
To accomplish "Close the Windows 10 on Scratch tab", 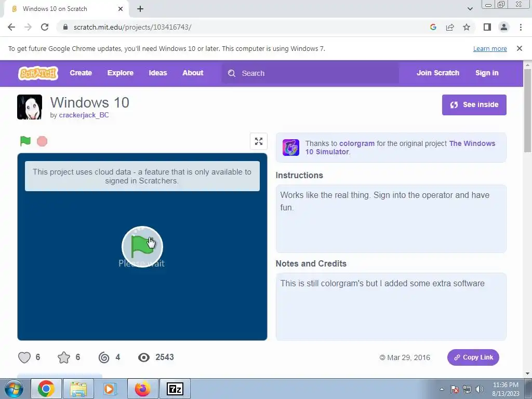I will [121, 9].
